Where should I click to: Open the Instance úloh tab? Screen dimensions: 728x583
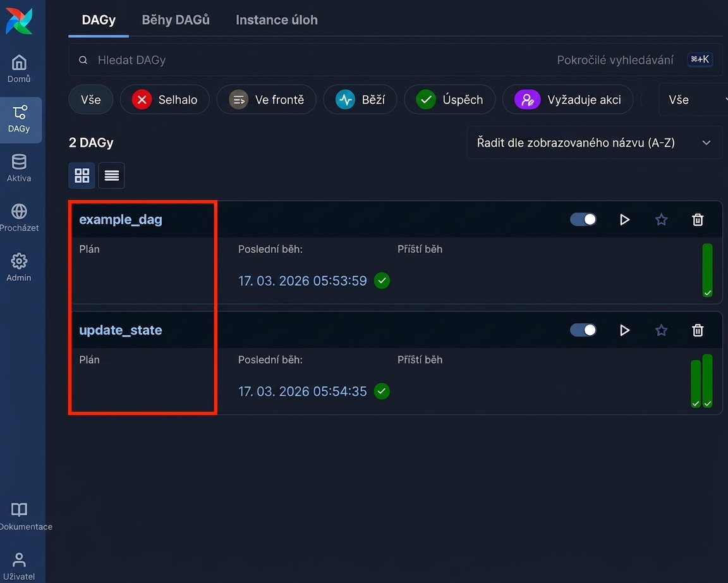pos(277,20)
